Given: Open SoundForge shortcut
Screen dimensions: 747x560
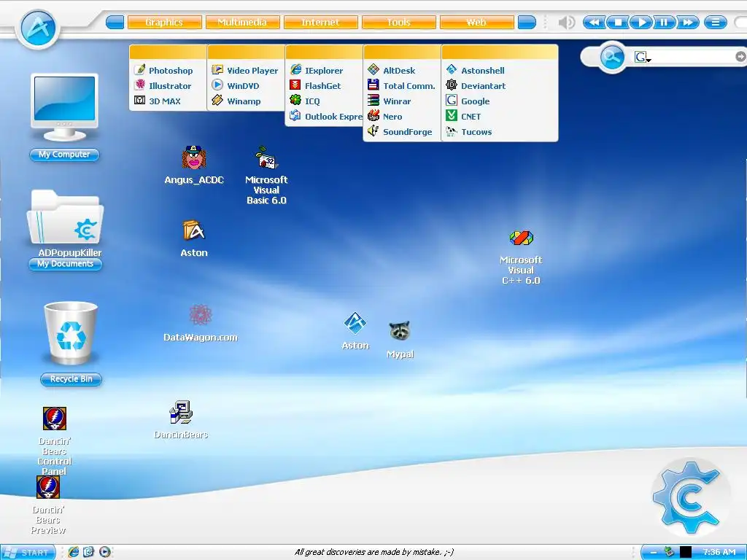Looking at the screenshot, I should (x=400, y=131).
